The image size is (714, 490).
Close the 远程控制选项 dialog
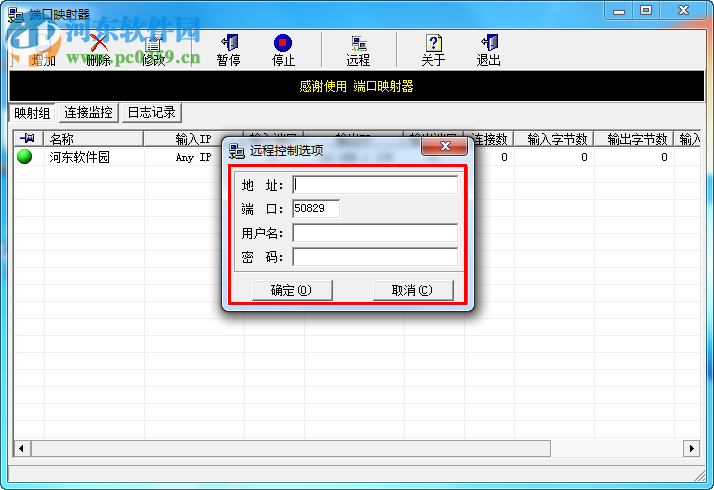pyautogui.click(x=444, y=146)
